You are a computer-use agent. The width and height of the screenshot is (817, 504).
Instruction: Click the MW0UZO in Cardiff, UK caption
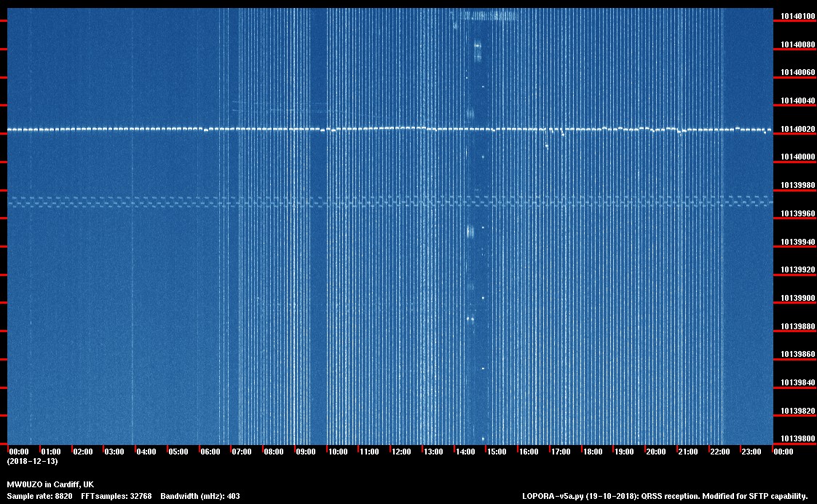tap(50, 484)
